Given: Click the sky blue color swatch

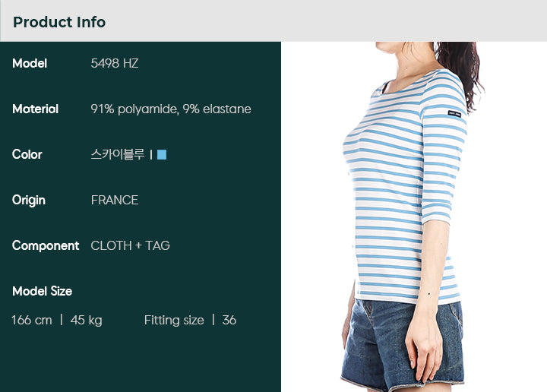Looking at the screenshot, I should (x=162, y=154).
